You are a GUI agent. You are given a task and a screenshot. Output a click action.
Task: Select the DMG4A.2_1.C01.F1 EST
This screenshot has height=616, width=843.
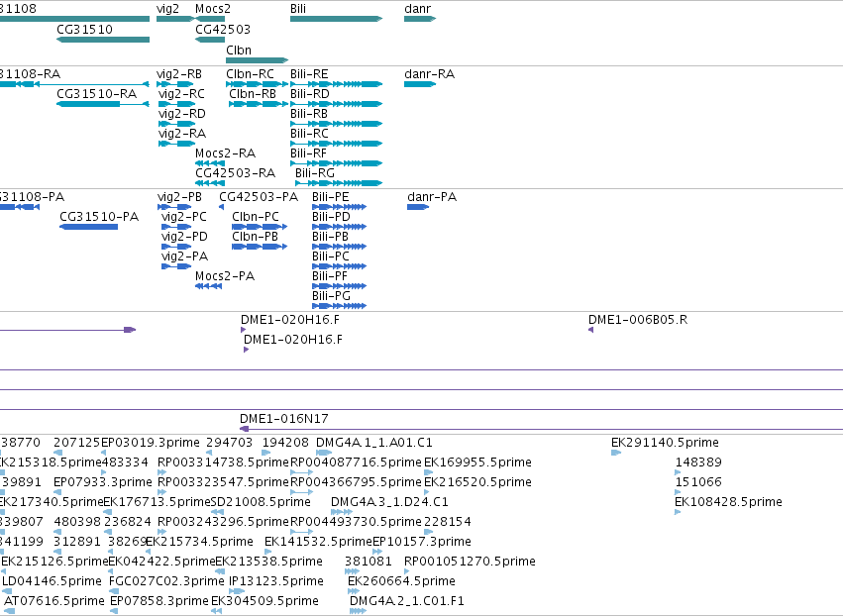pos(358,612)
